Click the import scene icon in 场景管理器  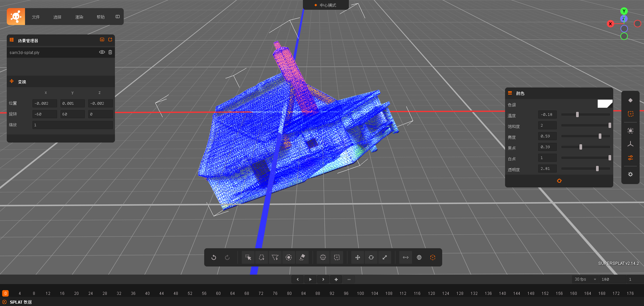(102, 40)
